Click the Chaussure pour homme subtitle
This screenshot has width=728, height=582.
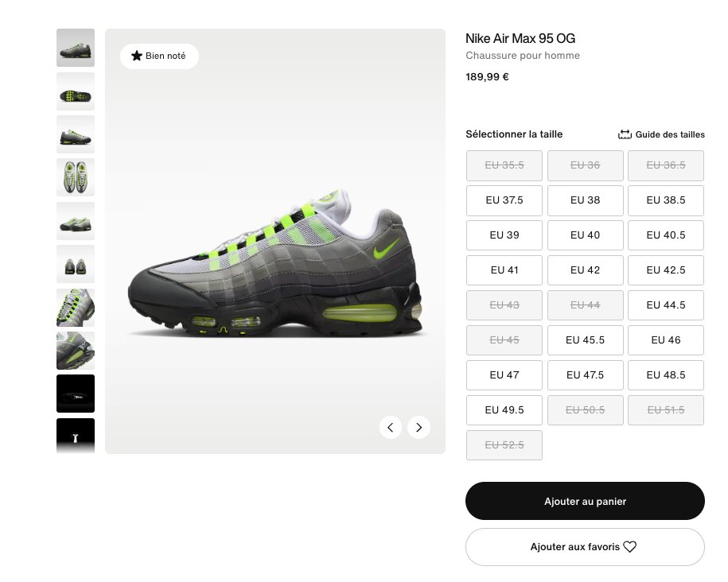(x=523, y=56)
